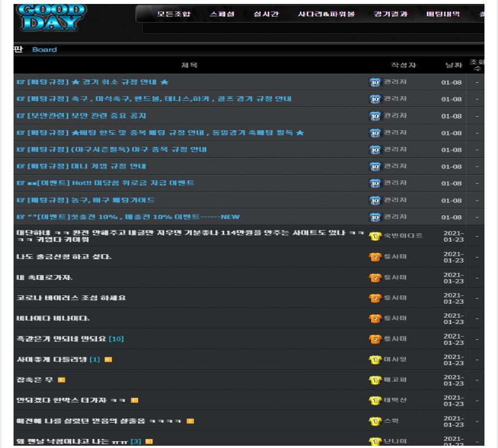
Task: Open the 베팅내역 menu
Action: point(443,14)
